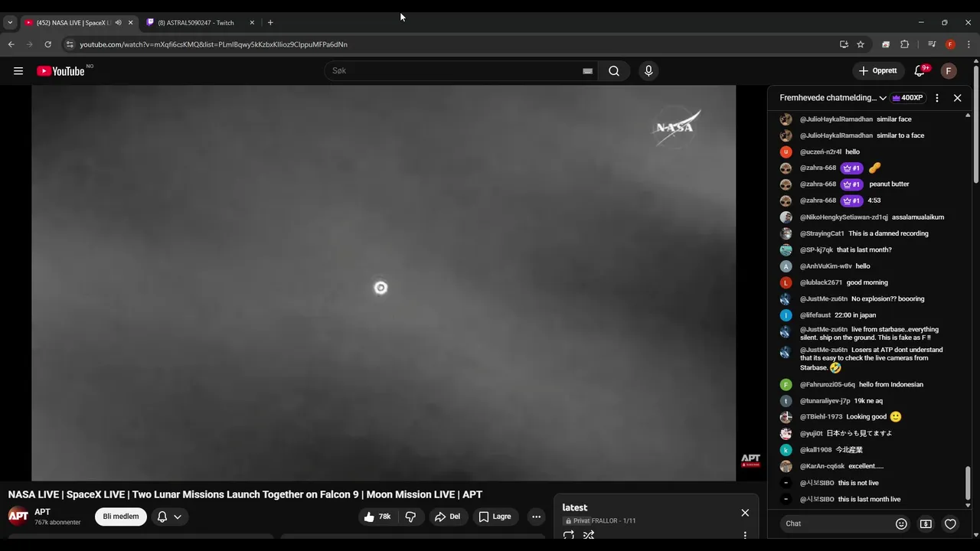
Task: Open the media control icon in Chrome toolbar
Action: pyautogui.click(x=932, y=44)
